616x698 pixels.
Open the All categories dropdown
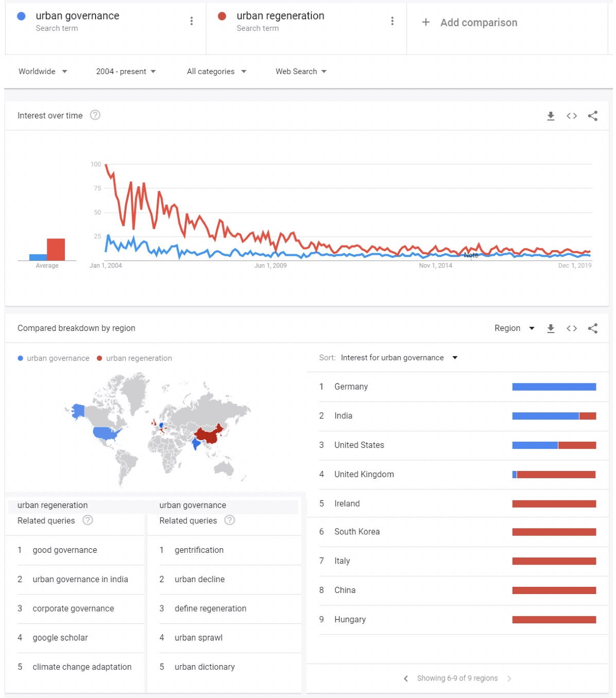pyautogui.click(x=216, y=72)
